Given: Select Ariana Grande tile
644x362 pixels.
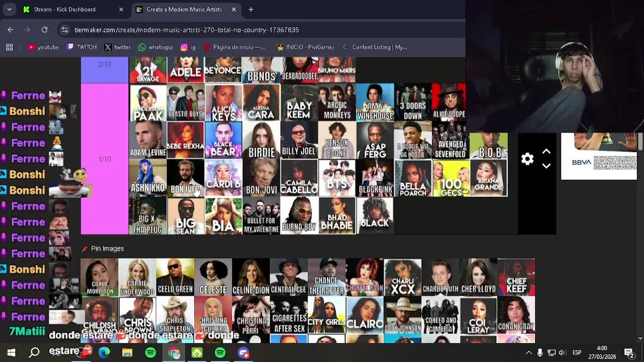Looking at the screenshot, I should point(489,178).
